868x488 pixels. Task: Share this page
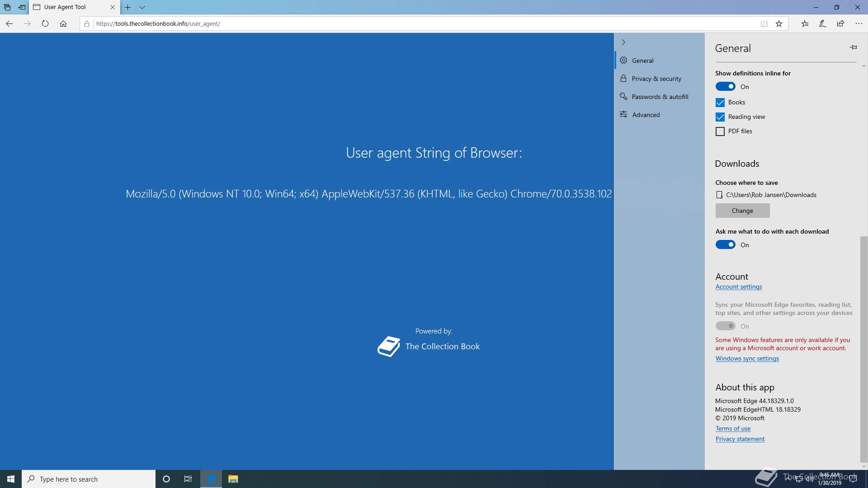pos(841,23)
